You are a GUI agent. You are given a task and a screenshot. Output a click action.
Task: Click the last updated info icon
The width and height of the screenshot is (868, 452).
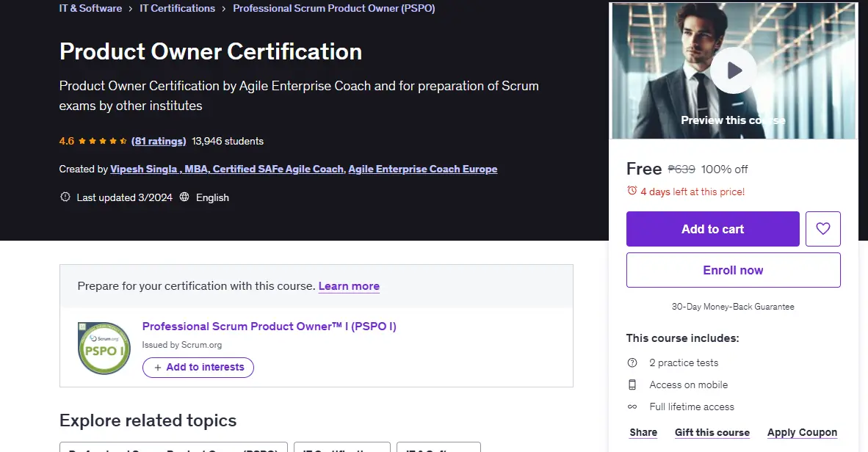pyautogui.click(x=65, y=197)
